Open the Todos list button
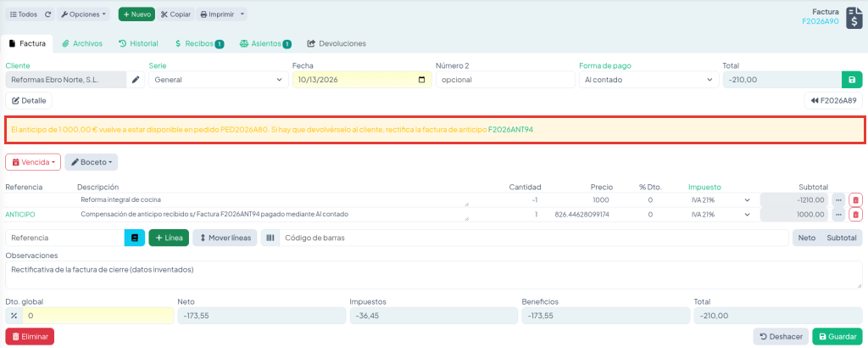The width and height of the screenshot is (868, 348). (23, 14)
